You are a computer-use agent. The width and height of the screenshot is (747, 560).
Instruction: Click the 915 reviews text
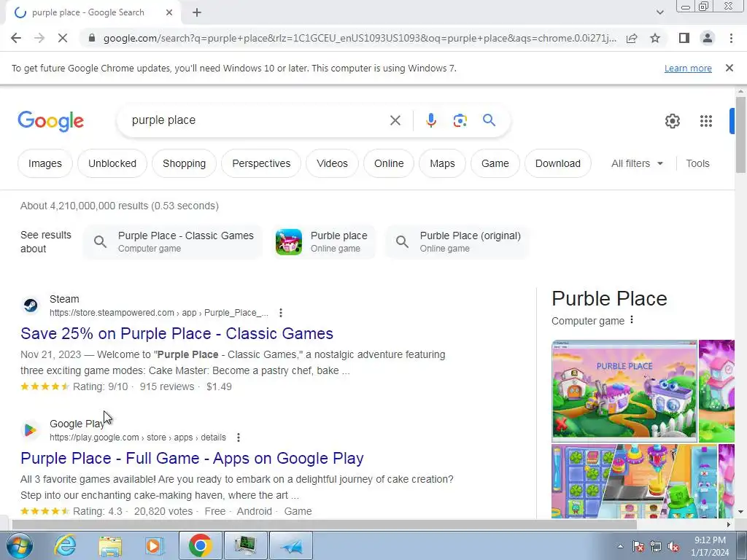(x=167, y=386)
